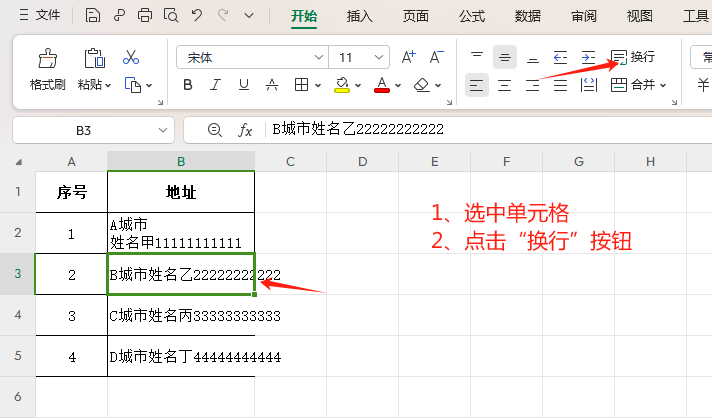Image resolution: width=712 pixels, height=418 pixels.
Task: Justify text alignment icon
Action: [x=560, y=85]
